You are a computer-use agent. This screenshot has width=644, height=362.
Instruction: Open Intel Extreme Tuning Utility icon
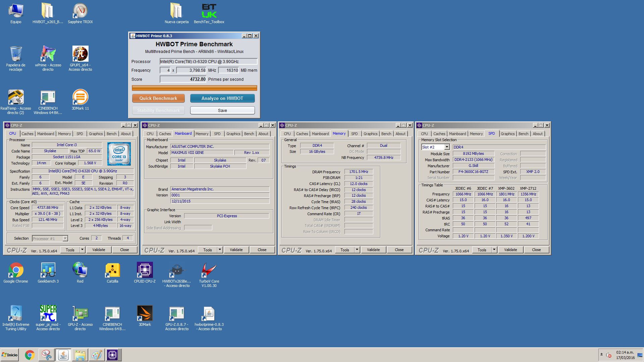pos(16,318)
